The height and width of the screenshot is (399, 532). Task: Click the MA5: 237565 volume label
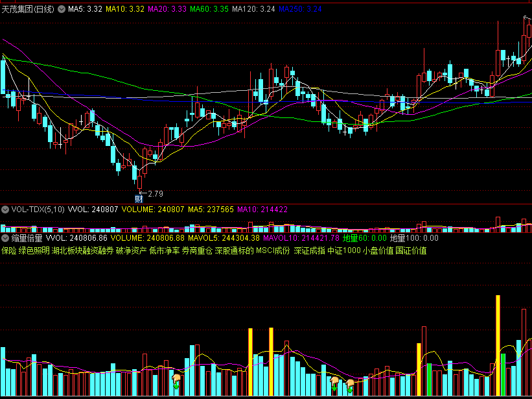click(x=211, y=210)
